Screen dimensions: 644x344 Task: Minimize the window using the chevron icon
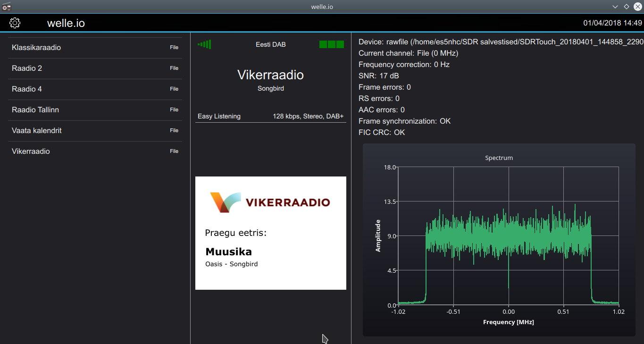(615, 7)
